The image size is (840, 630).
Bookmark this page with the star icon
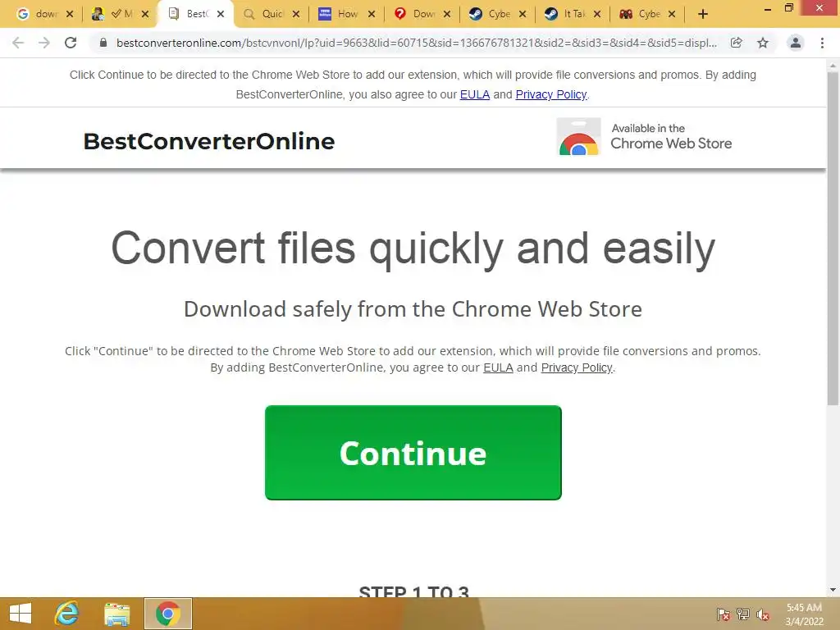[763, 43]
